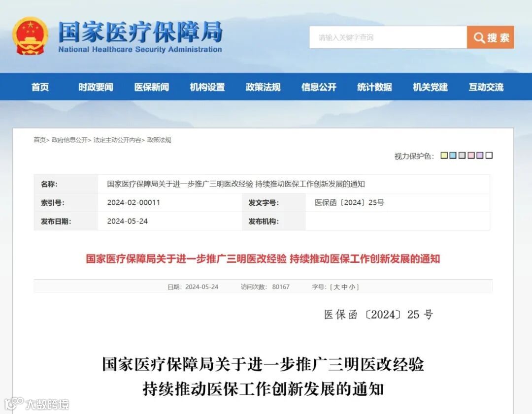Open the 统计数据 navigation item

point(374,87)
